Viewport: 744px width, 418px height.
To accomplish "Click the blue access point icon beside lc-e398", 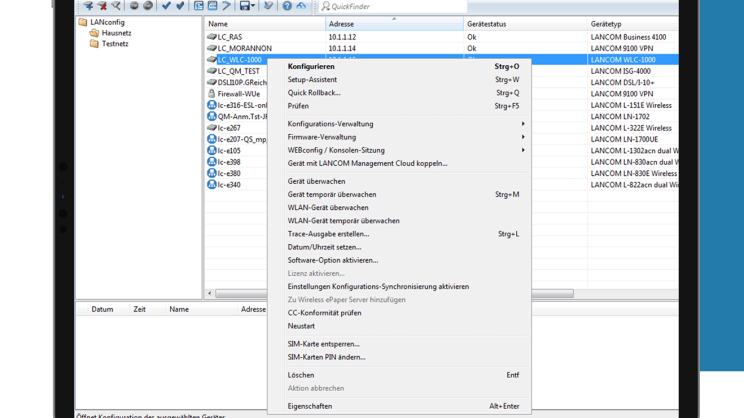I will (x=212, y=162).
